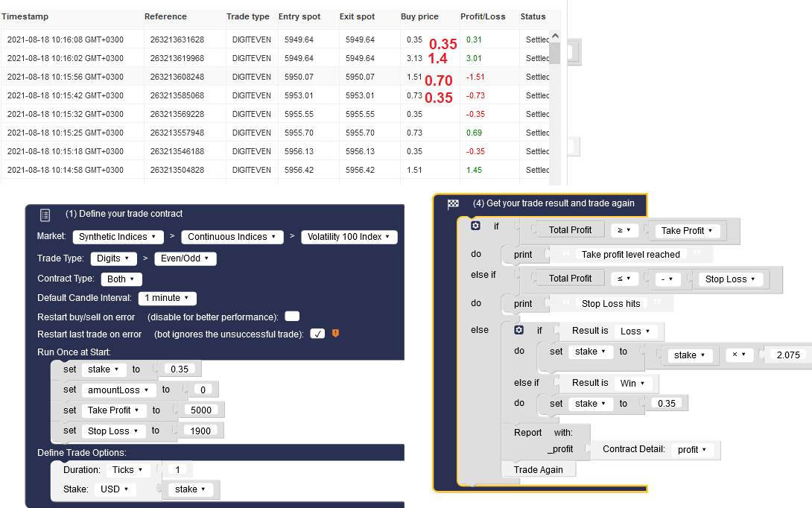Change the Volatility 100 Index selection

[349, 236]
